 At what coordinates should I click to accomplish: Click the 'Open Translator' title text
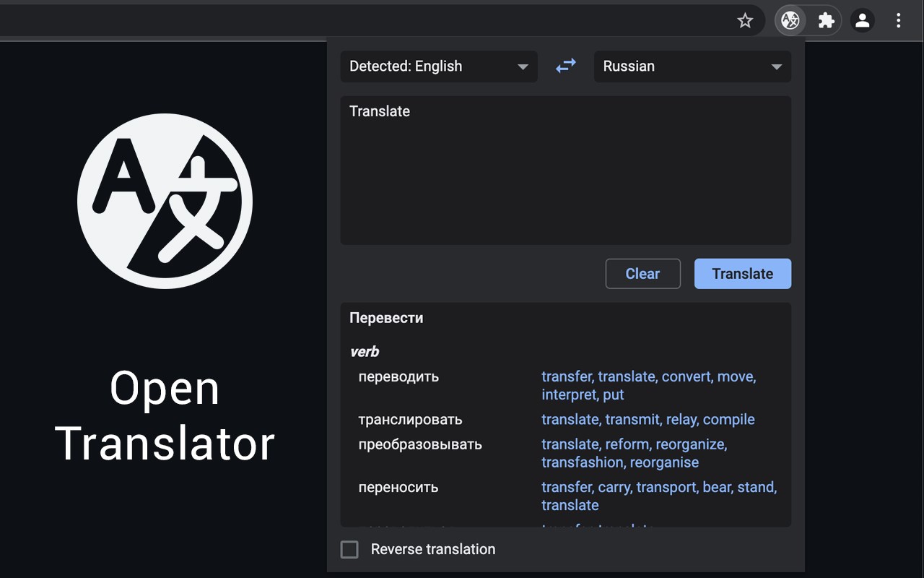tap(165, 415)
